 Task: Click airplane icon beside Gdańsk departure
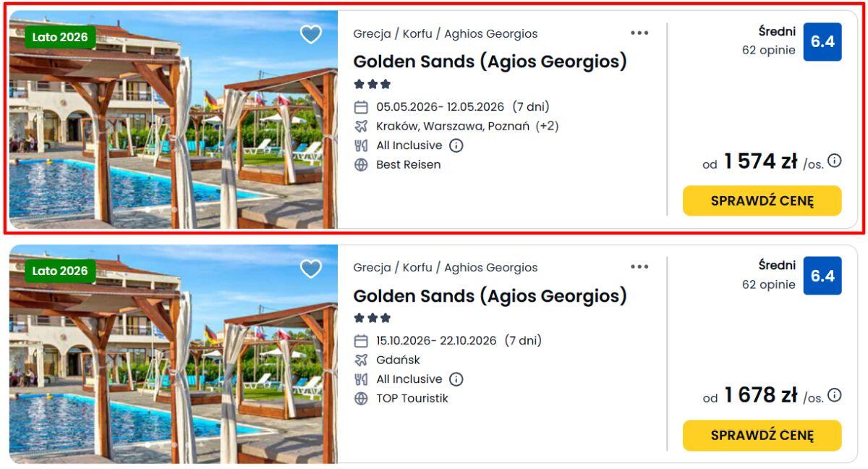[x=361, y=360]
